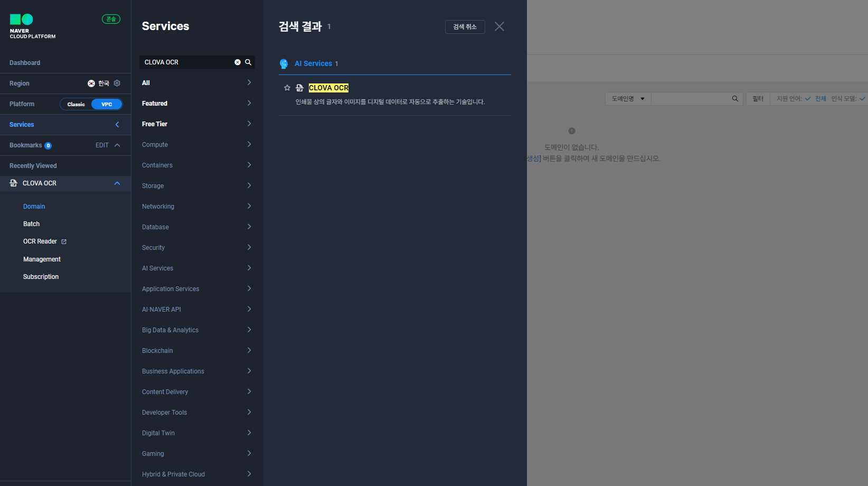Go to Dashboard
The image size is (868, 486).
point(25,63)
